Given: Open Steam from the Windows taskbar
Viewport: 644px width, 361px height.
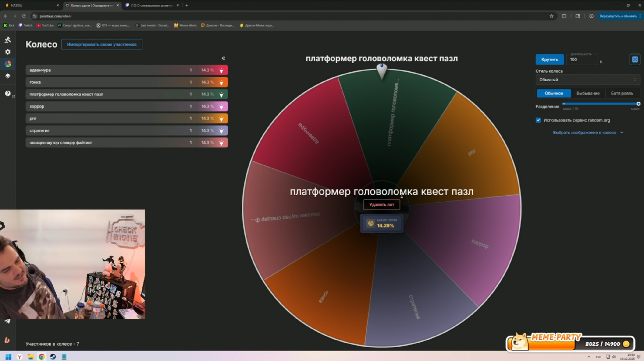Looking at the screenshot, I should tap(53, 357).
